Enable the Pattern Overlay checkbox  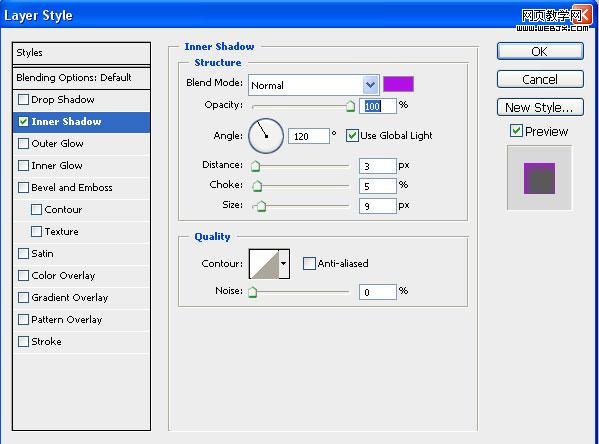(x=23, y=319)
